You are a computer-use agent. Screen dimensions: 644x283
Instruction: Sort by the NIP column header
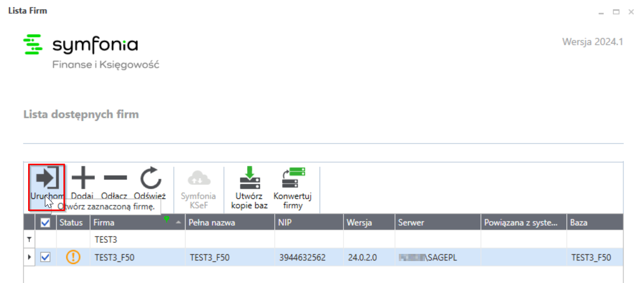click(x=309, y=222)
